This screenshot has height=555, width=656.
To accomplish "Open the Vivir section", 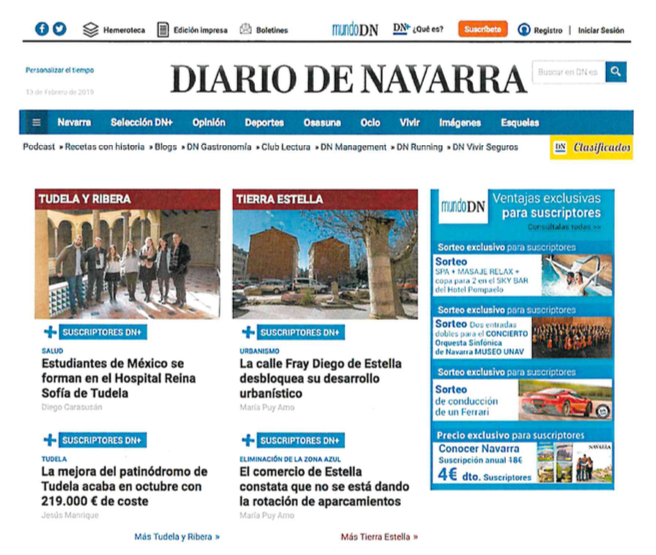I will pos(410,123).
